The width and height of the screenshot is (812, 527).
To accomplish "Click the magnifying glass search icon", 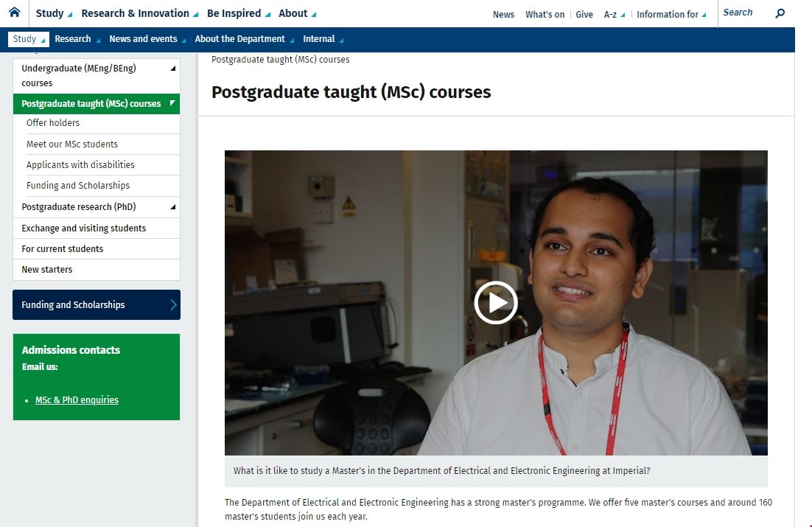I will point(780,13).
